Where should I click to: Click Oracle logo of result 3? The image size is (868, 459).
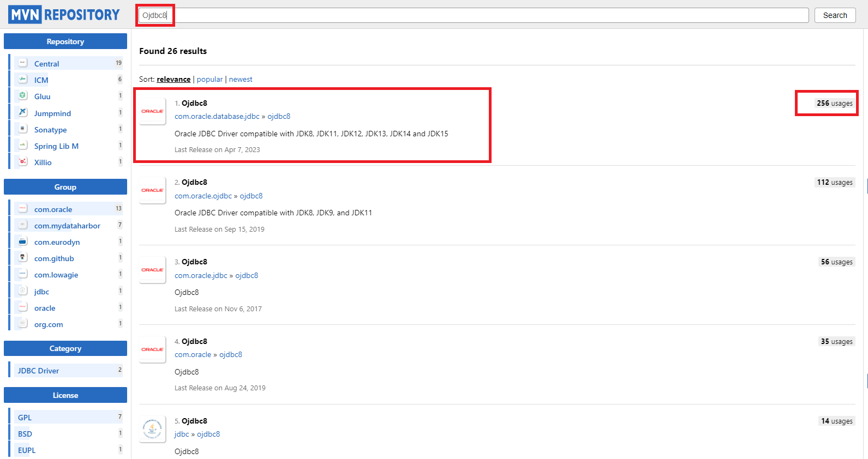coord(153,270)
